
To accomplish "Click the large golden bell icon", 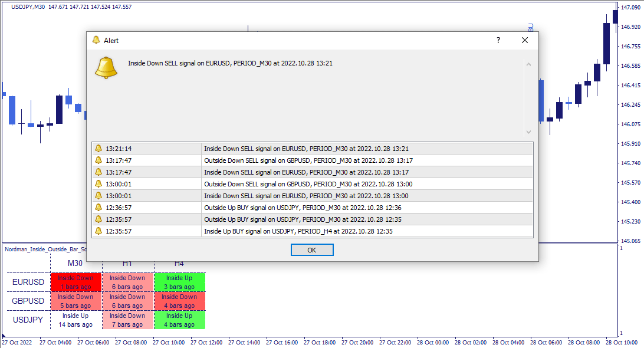I will click(106, 68).
